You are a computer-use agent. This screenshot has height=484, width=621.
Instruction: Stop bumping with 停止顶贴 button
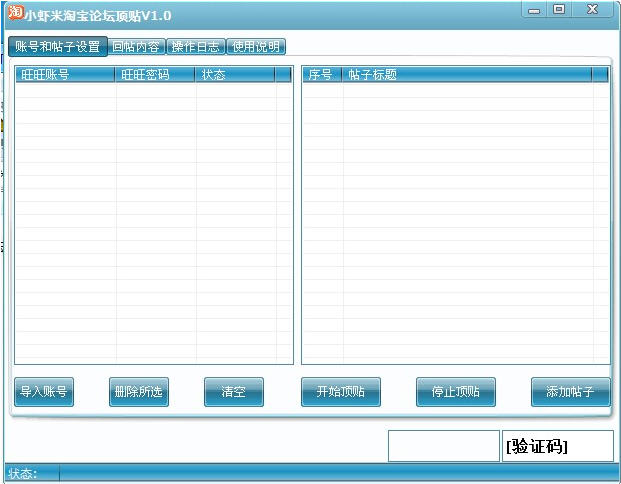[x=456, y=392]
